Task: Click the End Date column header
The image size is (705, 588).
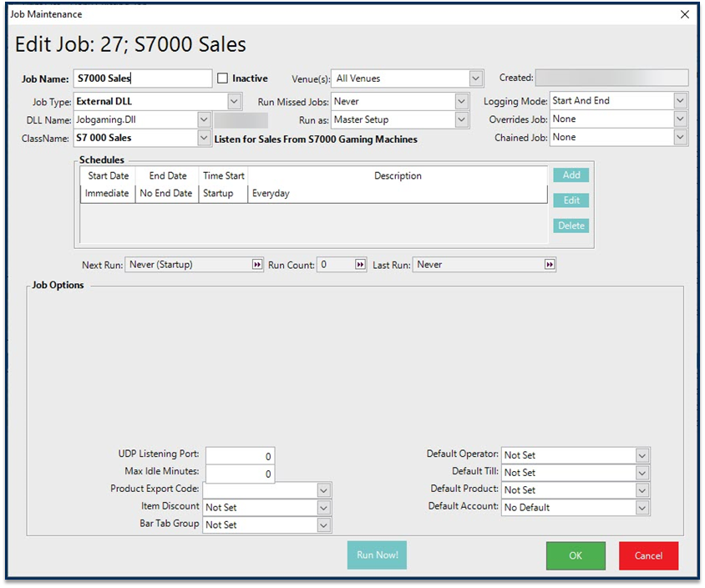Action: [x=167, y=175]
